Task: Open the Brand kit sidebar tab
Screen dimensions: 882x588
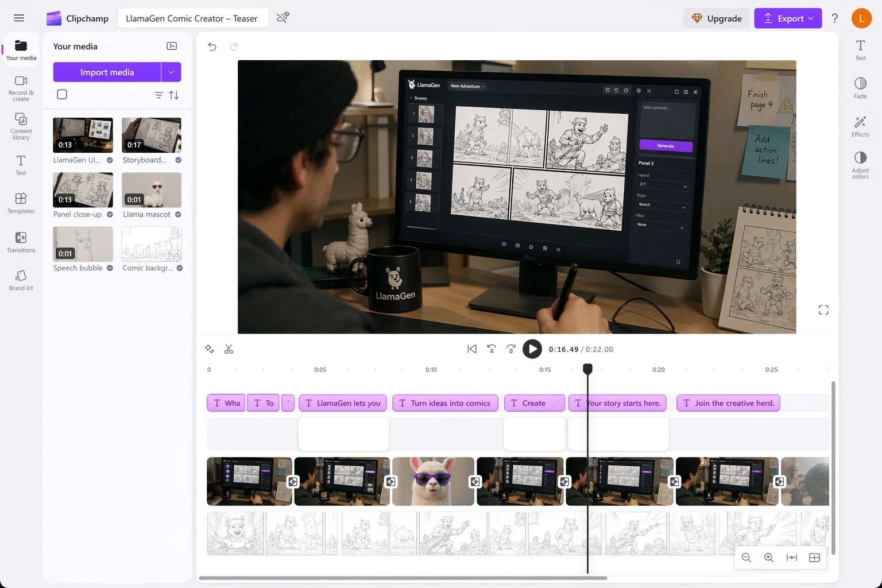Action: coord(21,280)
